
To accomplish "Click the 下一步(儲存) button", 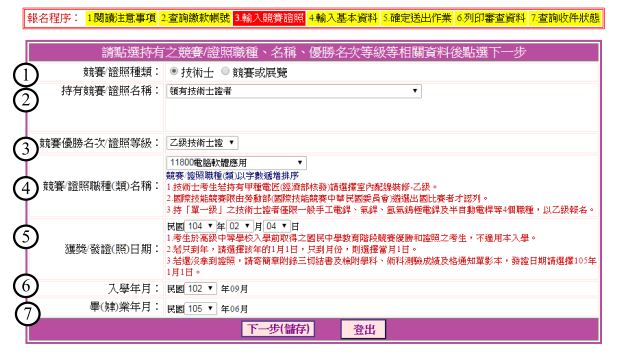I will [278, 329].
